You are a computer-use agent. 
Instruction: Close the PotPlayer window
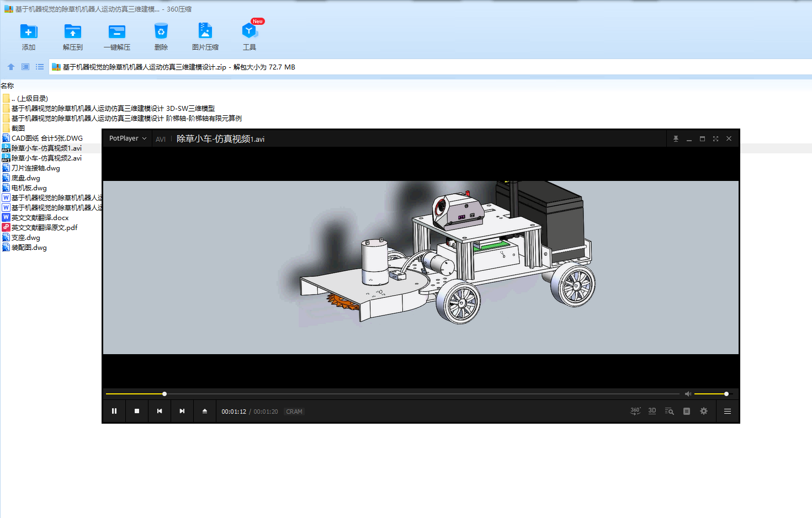(729, 139)
